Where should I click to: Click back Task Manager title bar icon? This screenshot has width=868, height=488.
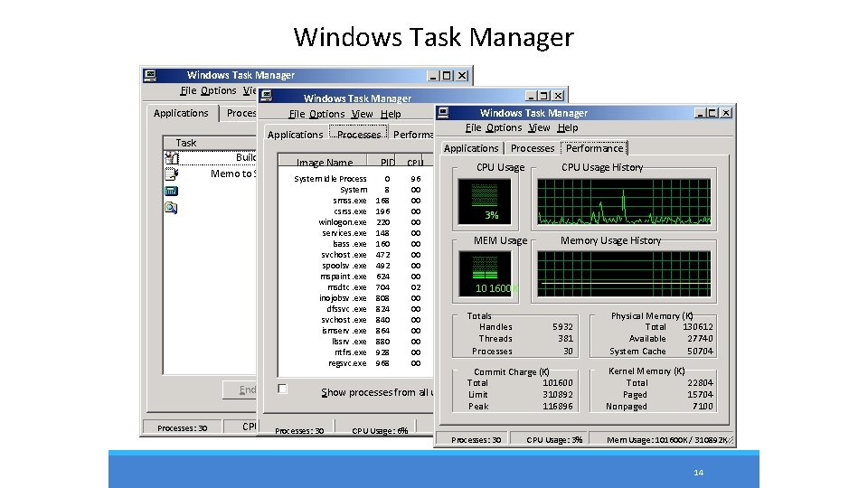[x=149, y=75]
